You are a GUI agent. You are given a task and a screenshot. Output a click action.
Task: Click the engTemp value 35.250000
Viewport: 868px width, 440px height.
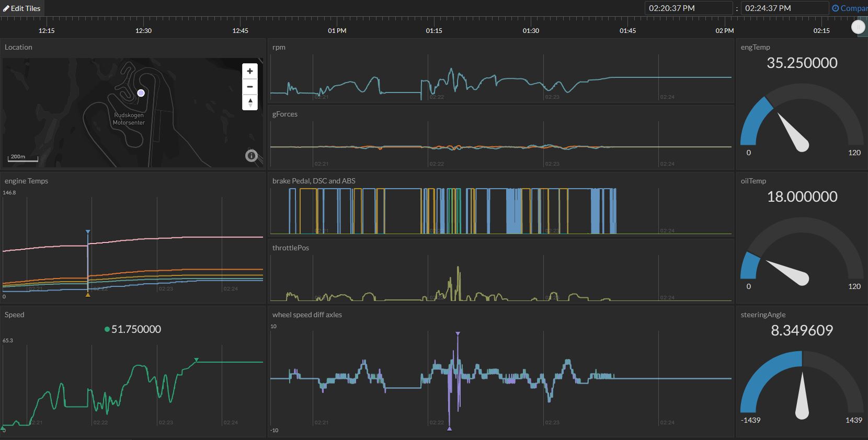pyautogui.click(x=802, y=63)
